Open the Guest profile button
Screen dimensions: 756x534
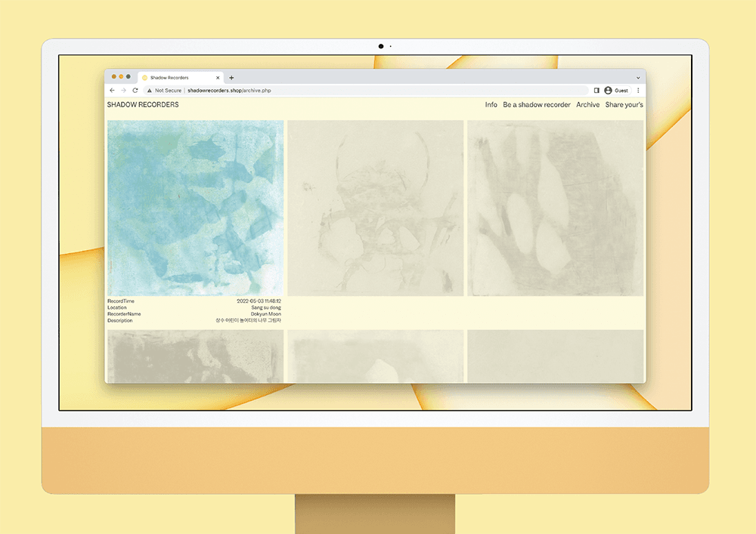coord(617,91)
